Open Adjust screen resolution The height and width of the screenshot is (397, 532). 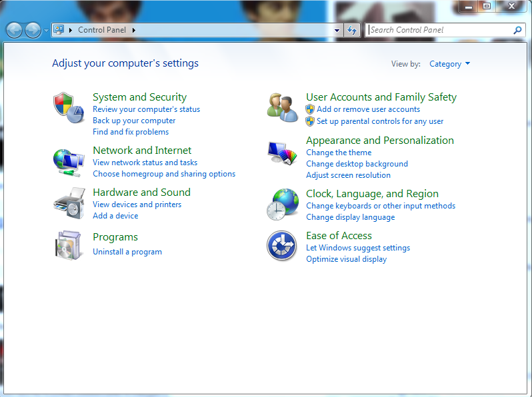348,175
